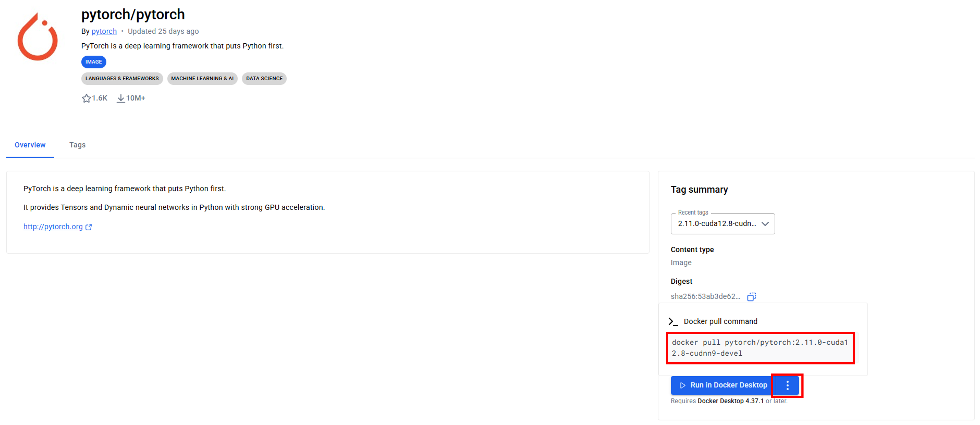Click the Content type heading
Image resolution: width=980 pixels, height=425 pixels.
692,250
